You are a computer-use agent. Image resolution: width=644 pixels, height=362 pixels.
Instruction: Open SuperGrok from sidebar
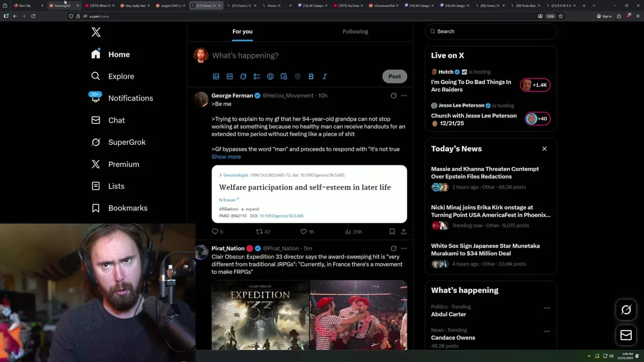[119, 142]
